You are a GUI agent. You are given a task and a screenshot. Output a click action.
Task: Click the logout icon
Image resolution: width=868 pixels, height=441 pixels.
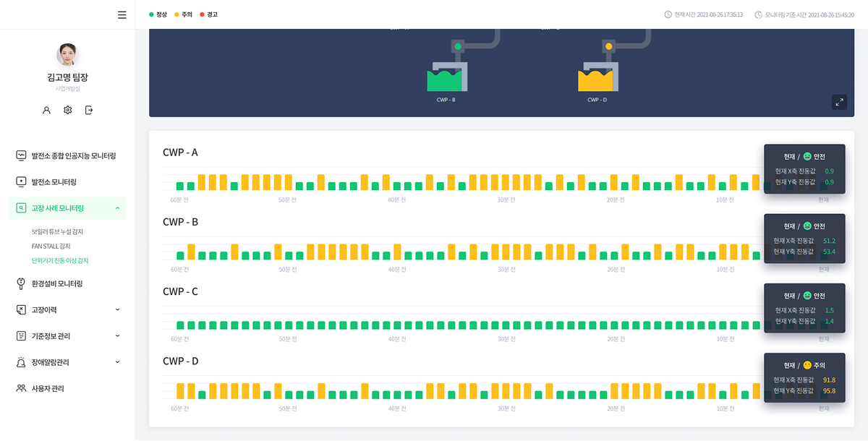pos(89,110)
